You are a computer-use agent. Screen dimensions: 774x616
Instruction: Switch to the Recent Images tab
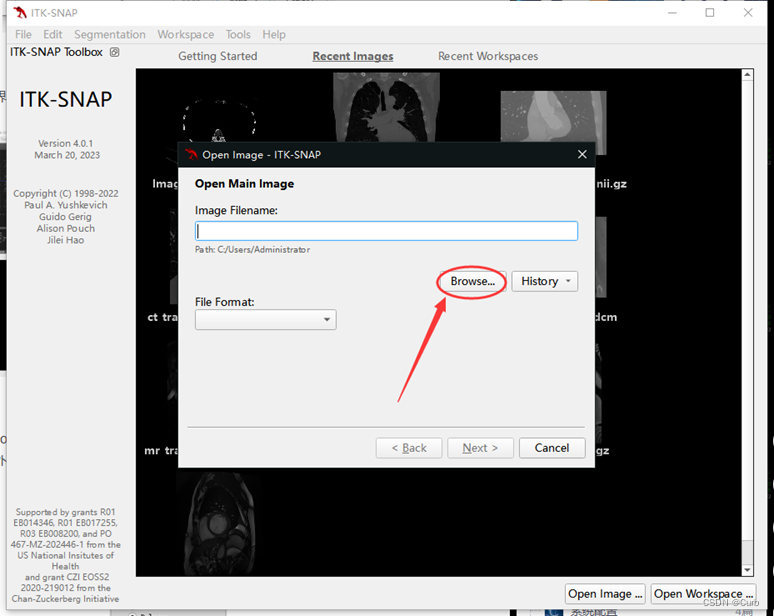click(353, 56)
